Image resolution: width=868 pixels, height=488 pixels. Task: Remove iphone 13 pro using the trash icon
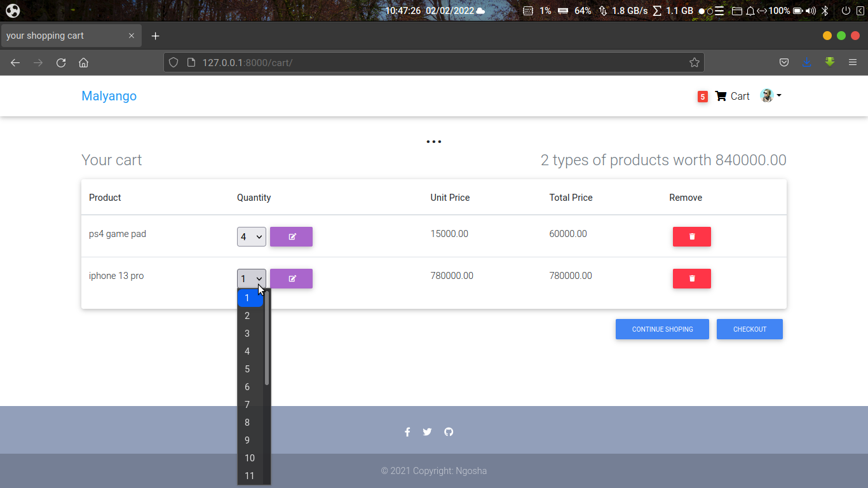coord(691,278)
